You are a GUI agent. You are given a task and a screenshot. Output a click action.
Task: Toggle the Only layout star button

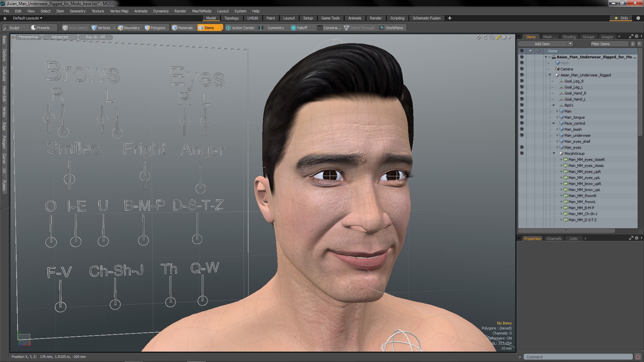tap(621, 18)
